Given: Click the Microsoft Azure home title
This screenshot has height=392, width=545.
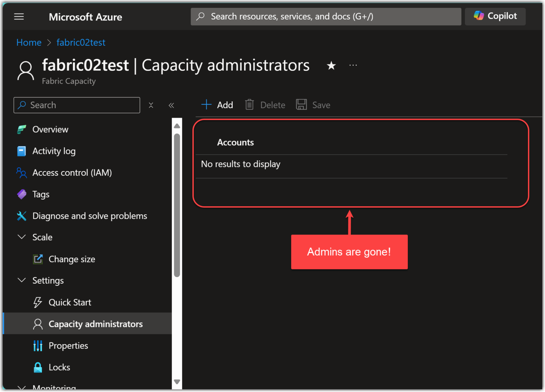Looking at the screenshot, I should 86,17.
